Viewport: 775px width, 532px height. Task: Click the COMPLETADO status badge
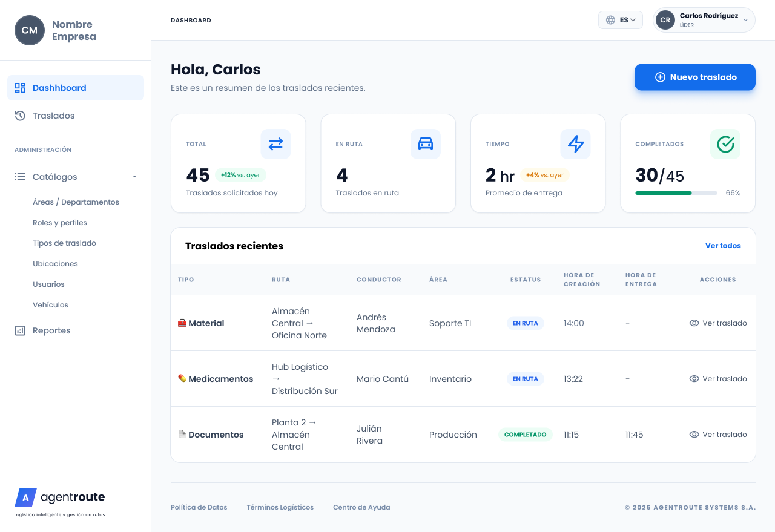(526, 435)
